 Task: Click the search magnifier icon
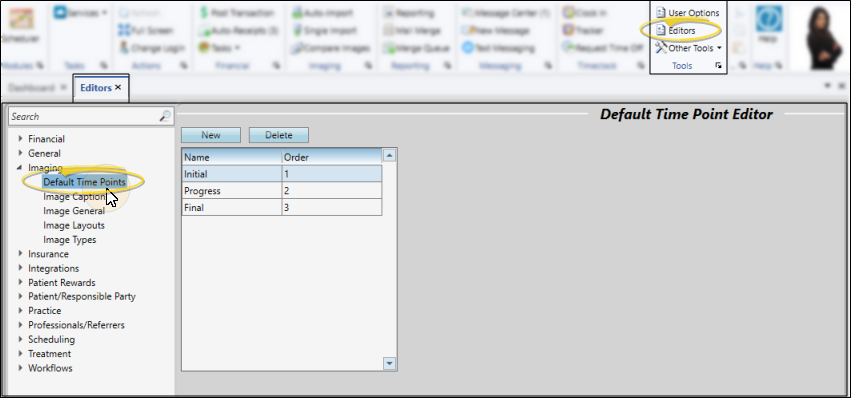(x=165, y=116)
